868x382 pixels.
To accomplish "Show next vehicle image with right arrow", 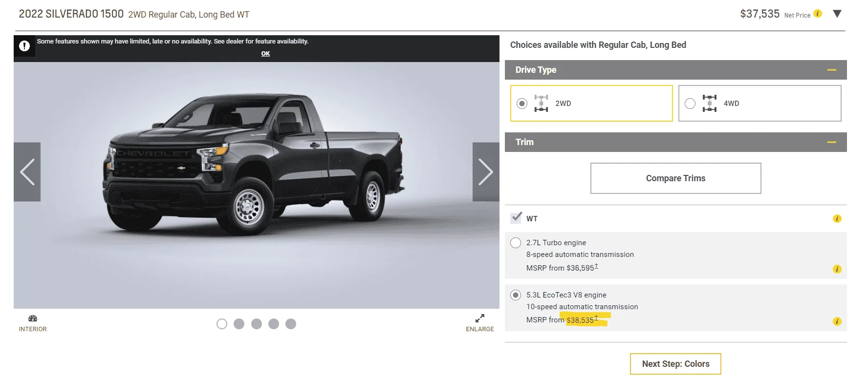I will coord(486,172).
